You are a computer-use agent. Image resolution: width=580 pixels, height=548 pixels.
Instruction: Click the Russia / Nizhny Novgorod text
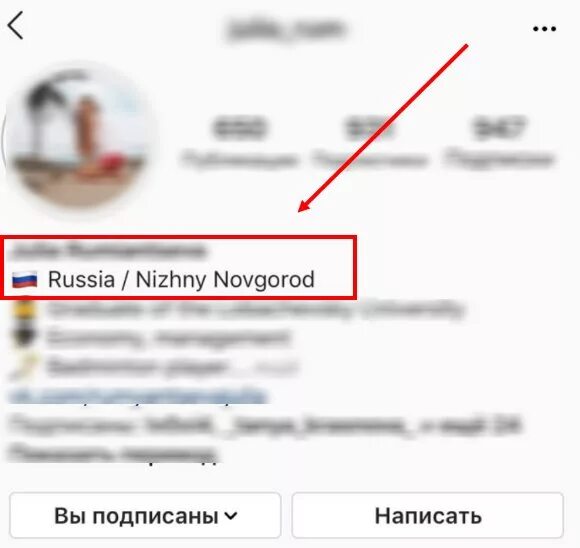181,280
